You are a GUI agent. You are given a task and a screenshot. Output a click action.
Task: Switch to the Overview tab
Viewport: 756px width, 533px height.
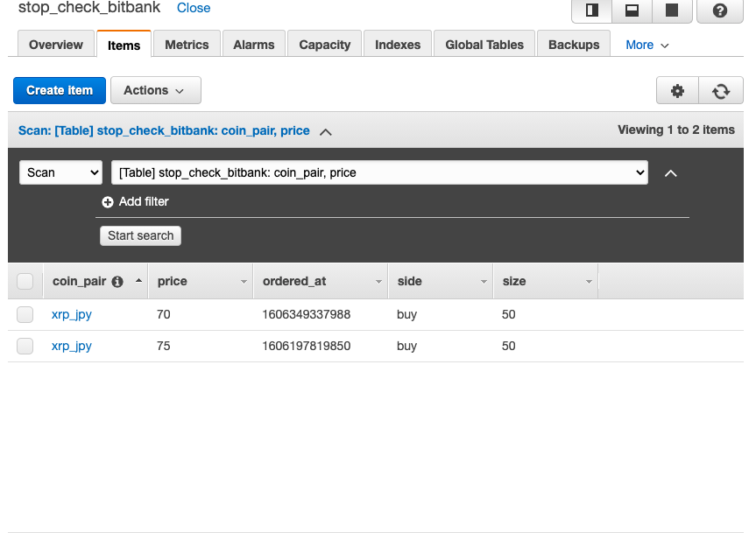(x=56, y=45)
